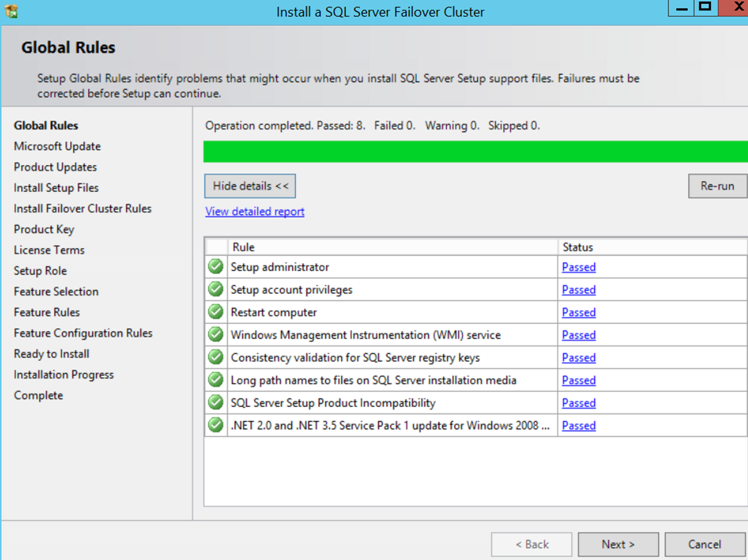This screenshot has width=748, height=560.
Task: Open Passed status for Product Incompatibility
Action: 579,402
